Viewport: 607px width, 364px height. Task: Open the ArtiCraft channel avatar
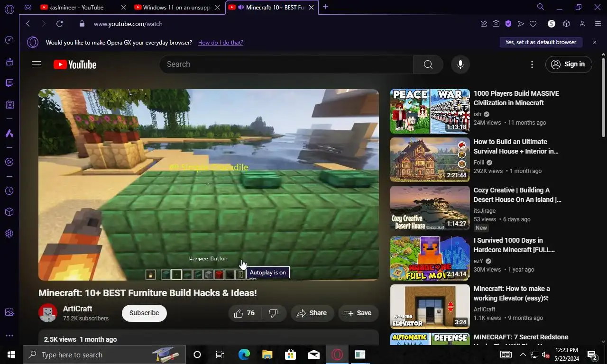pos(48,313)
